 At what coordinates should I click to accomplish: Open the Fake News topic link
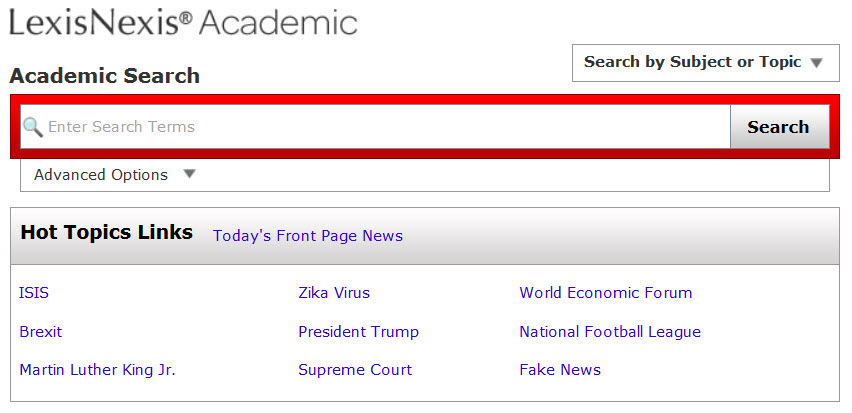click(x=560, y=370)
